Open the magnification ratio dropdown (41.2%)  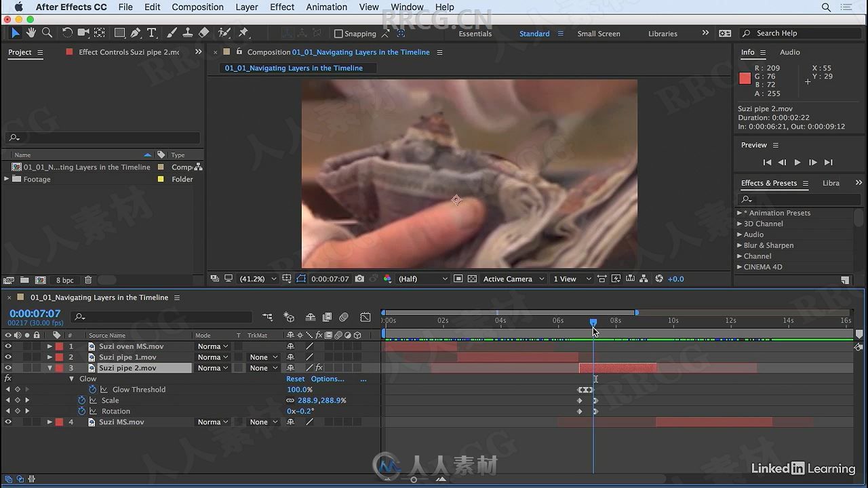coord(258,279)
